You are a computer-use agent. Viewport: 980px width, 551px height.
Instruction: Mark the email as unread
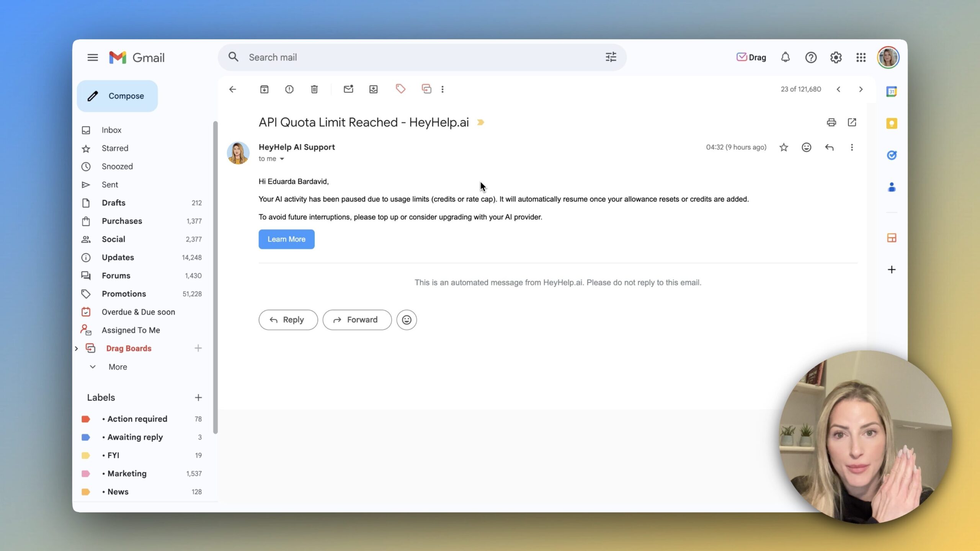point(348,89)
